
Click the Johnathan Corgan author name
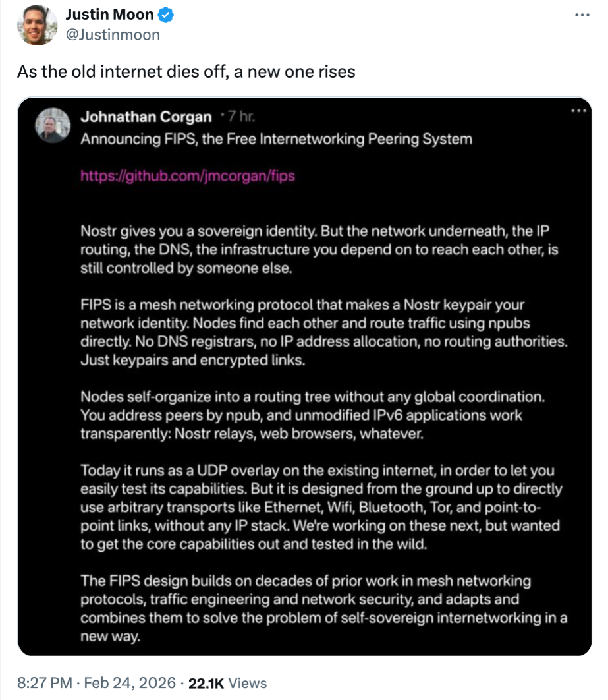click(x=146, y=117)
